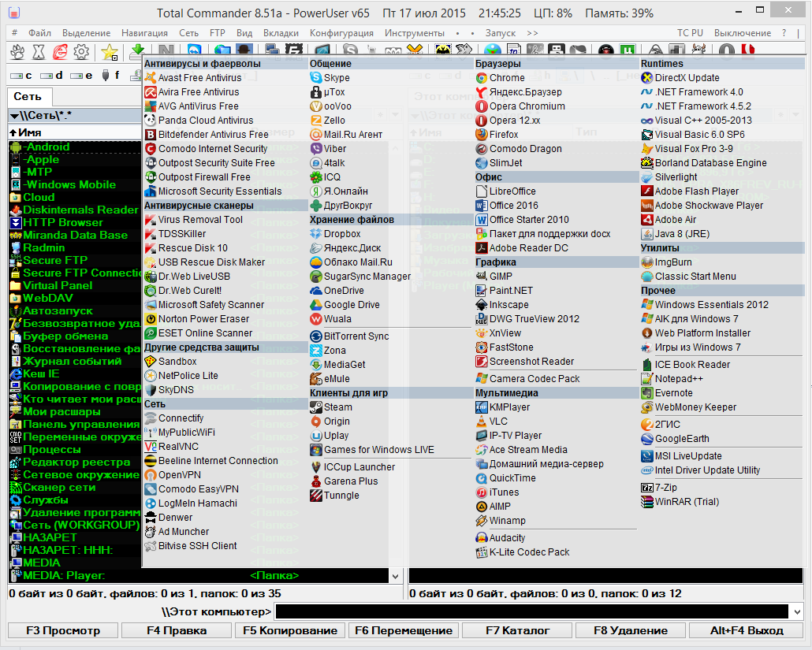The image size is (812, 650).
Task: Expand the >> overflow menu
Action: [x=532, y=33]
